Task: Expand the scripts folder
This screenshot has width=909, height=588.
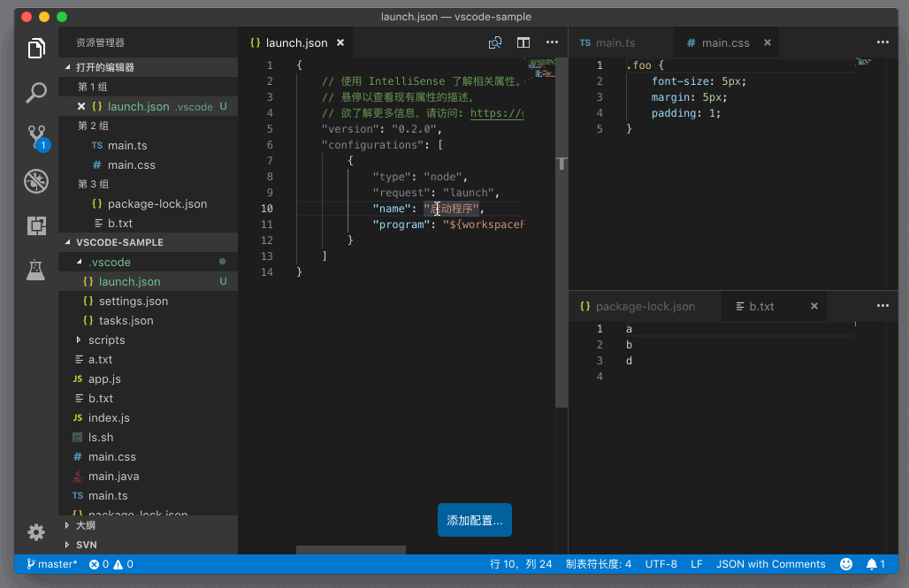Action: click(x=106, y=340)
